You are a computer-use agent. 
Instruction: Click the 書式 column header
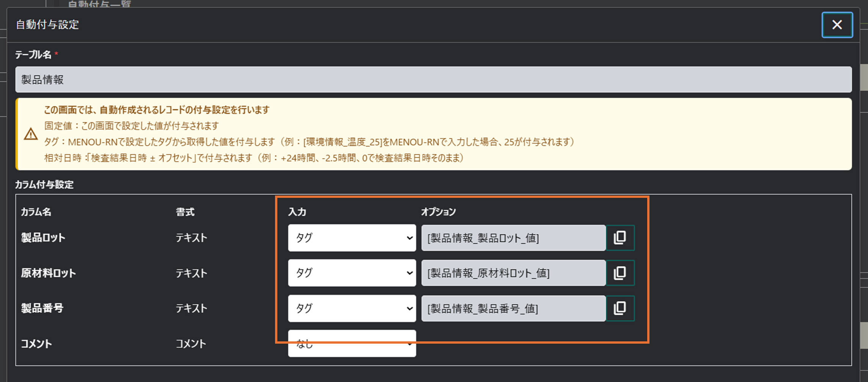[185, 212]
